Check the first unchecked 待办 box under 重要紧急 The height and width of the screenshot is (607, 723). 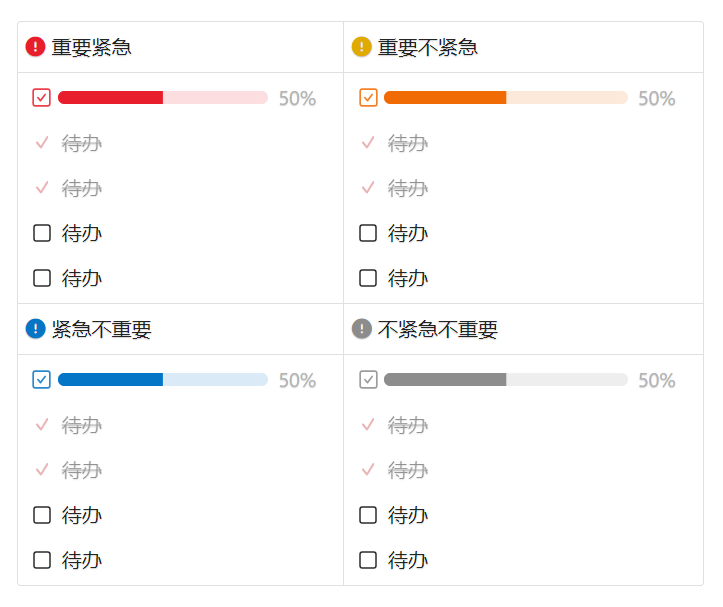tap(42, 233)
